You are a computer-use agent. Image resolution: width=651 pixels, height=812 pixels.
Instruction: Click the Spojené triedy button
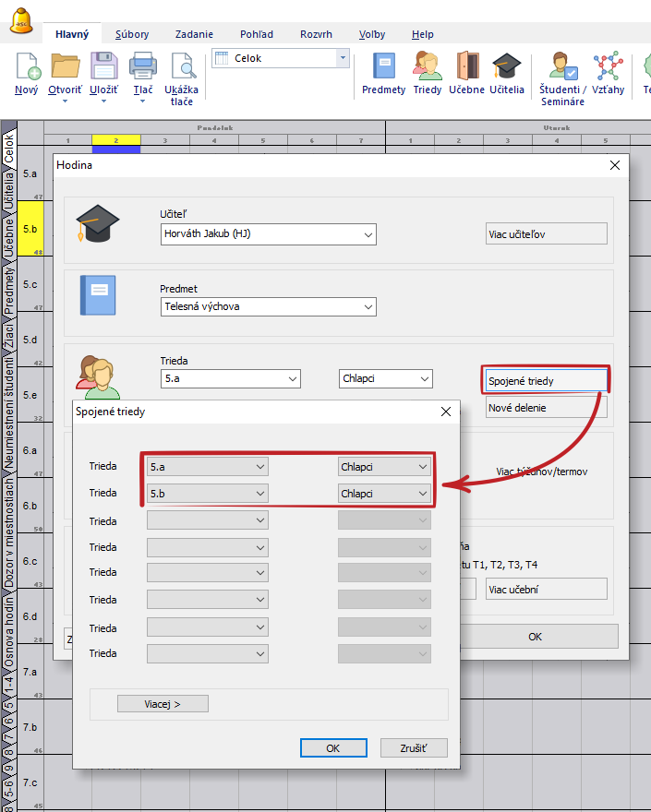(x=547, y=380)
